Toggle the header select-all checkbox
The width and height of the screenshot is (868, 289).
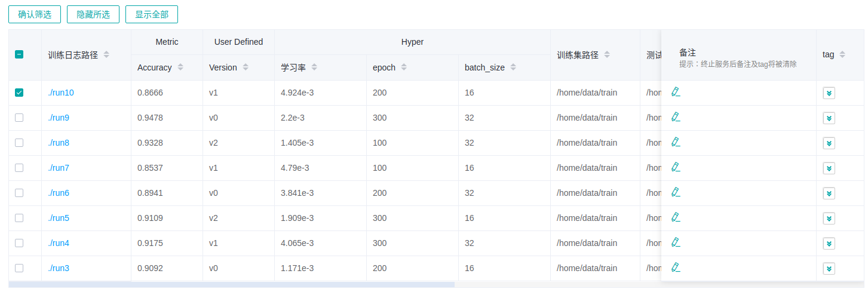(19, 54)
